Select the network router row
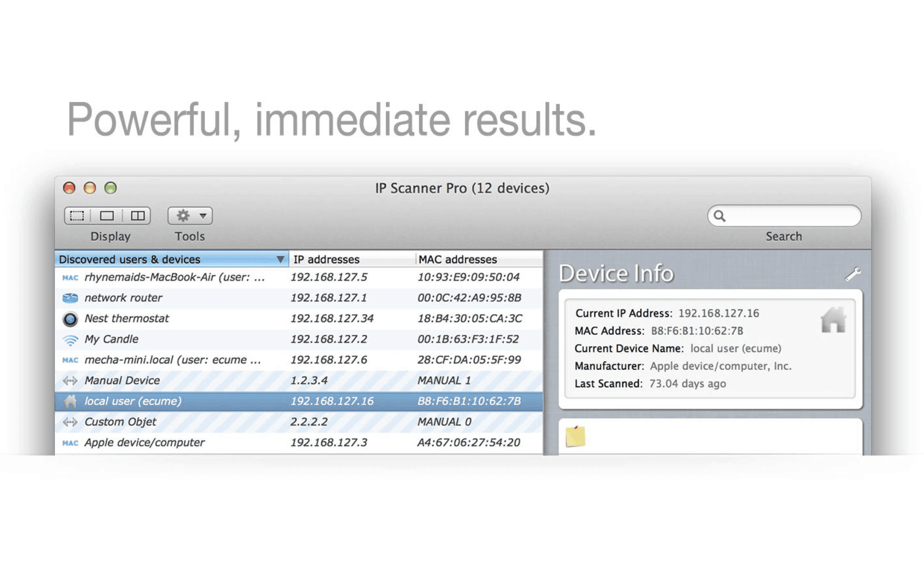The image size is (924, 576). (299, 298)
